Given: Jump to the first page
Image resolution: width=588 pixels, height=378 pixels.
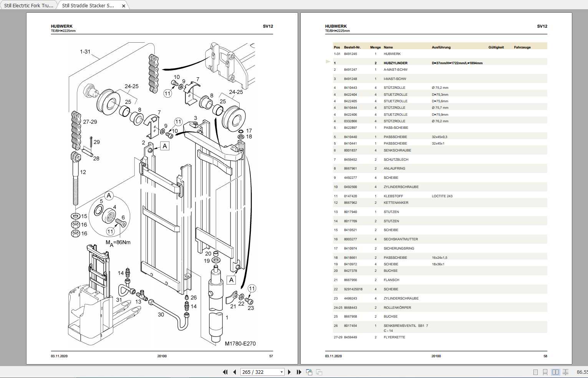Looking at the screenshot, I should coord(225,372).
